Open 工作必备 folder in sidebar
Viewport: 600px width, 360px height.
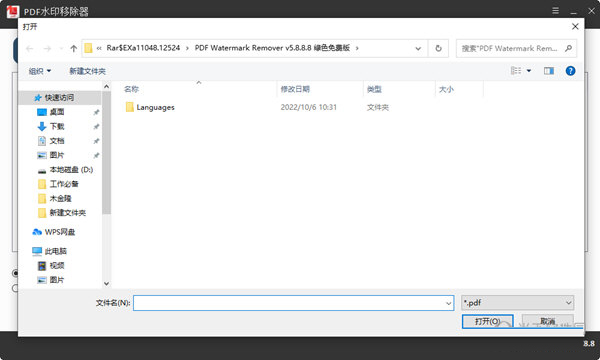pos(64,184)
